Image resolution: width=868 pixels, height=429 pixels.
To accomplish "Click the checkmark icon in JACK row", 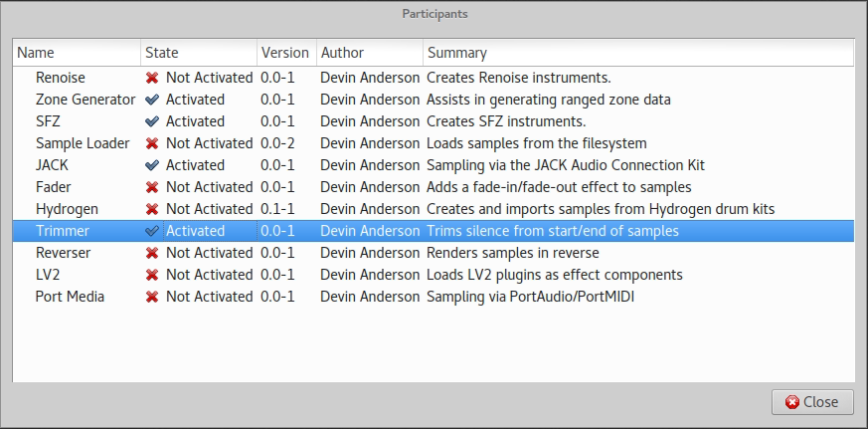I will [152, 165].
